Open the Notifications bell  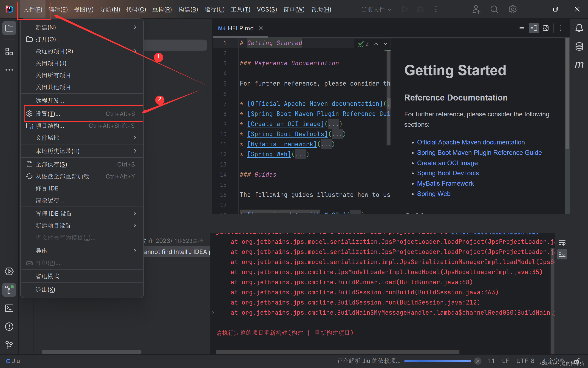(x=579, y=28)
